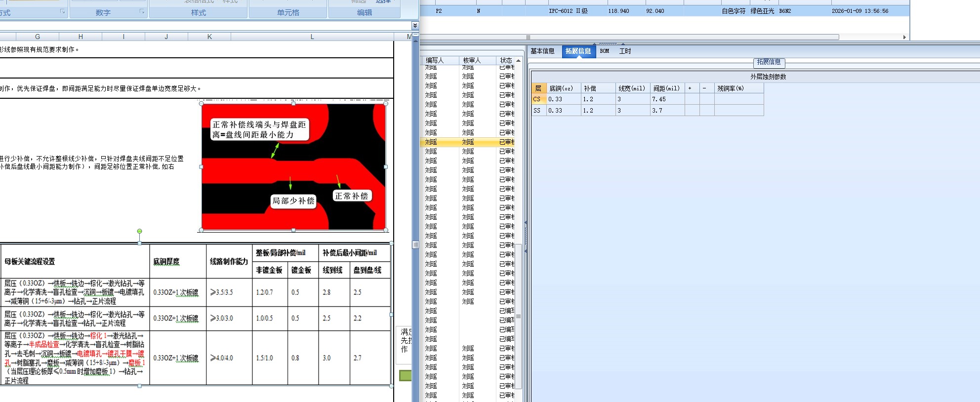
Task: Click the Excel vertical scrollbar thumb
Action: (415, 244)
